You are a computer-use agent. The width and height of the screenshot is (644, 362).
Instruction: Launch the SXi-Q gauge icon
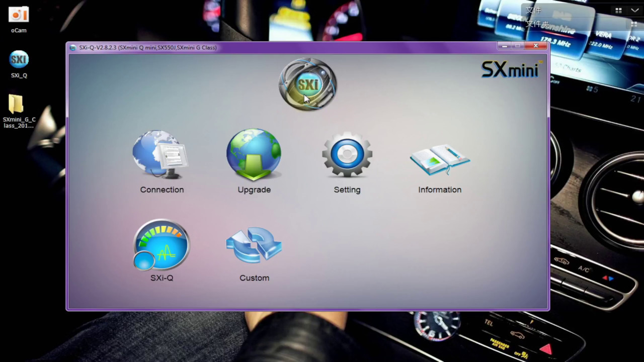tap(161, 245)
